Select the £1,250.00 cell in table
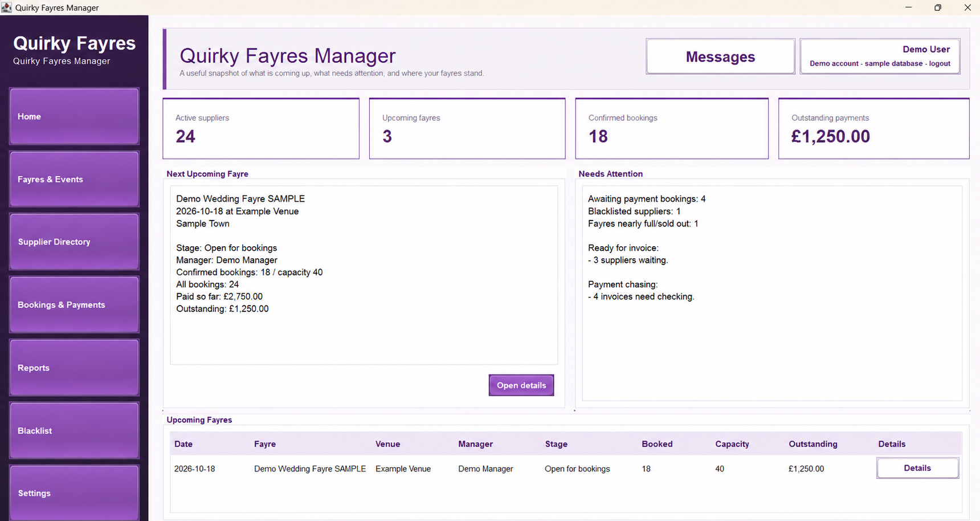 tap(806, 469)
